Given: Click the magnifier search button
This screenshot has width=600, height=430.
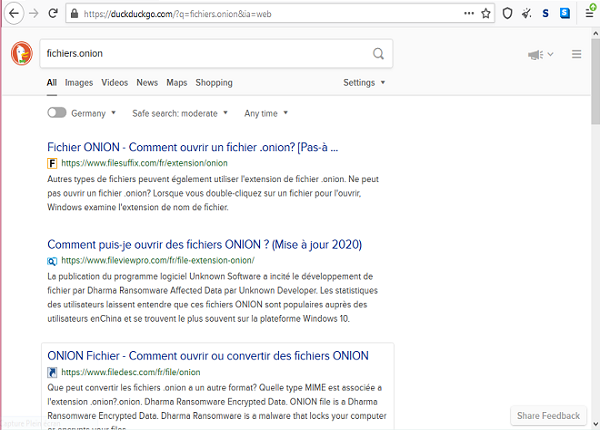Looking at the screenshot, I should 378,54.
